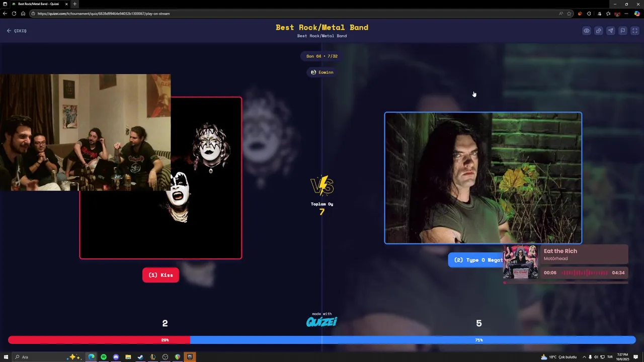Click the orange extension icon in toolbar
Viewport: 644px width, 362px height.
[x=580, y=14]
